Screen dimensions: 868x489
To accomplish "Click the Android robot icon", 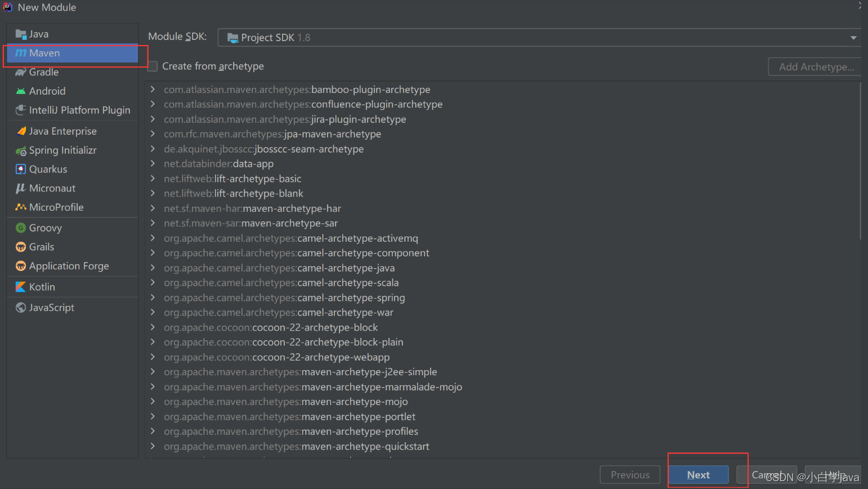I will pyautogui.click(x=21, y=91).
